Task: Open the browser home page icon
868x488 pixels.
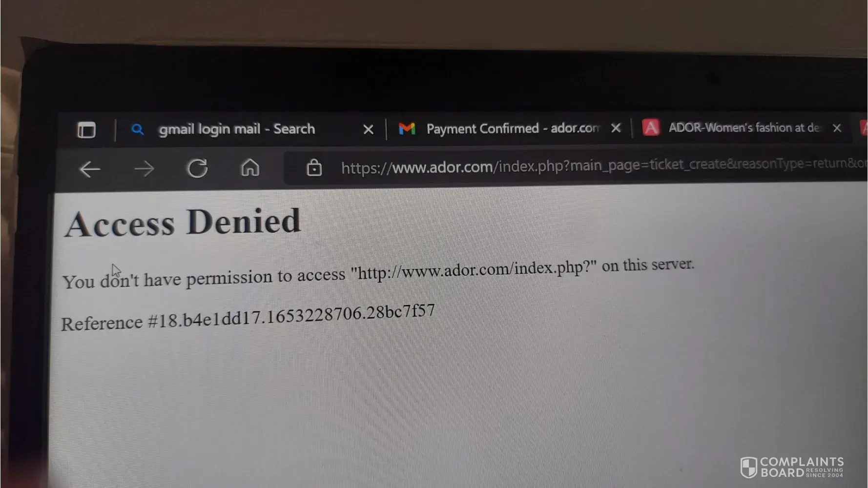Action: (250, 167)
